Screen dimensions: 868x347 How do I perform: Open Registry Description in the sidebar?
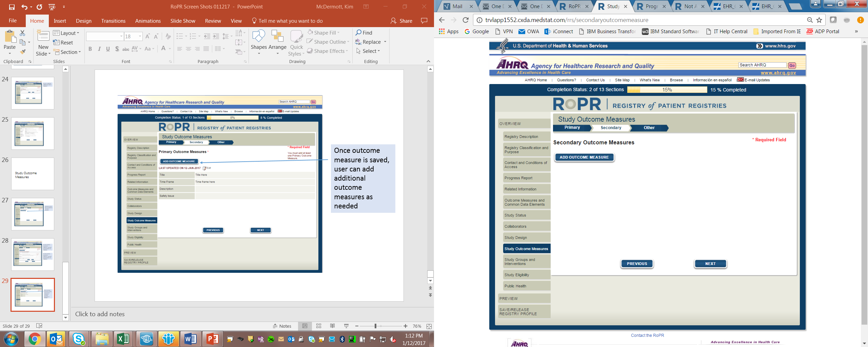point(527,137)
